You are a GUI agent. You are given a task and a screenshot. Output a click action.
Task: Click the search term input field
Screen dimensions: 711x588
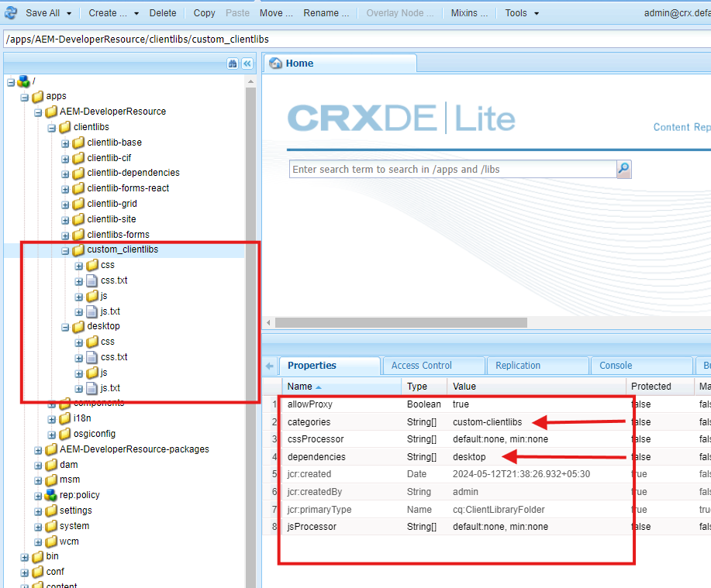click(x=453, y=169)
